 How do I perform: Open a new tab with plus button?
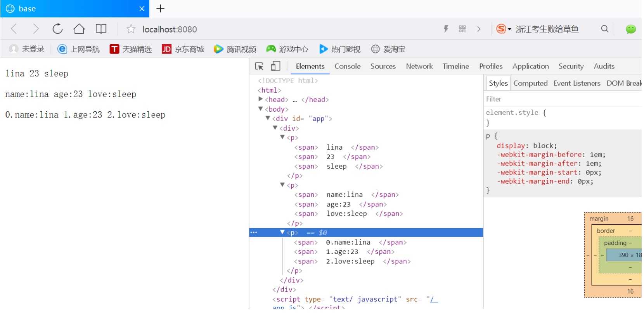pyautogui.click(x=160, y=9)
